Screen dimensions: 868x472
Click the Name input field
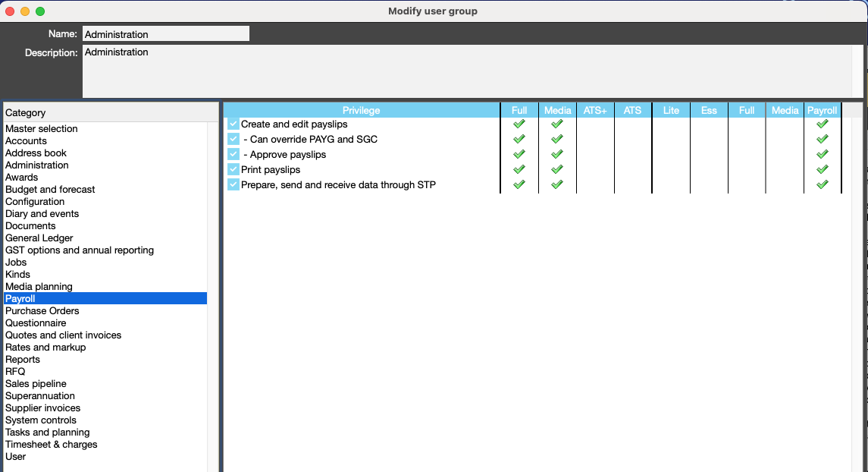point(165,34)
